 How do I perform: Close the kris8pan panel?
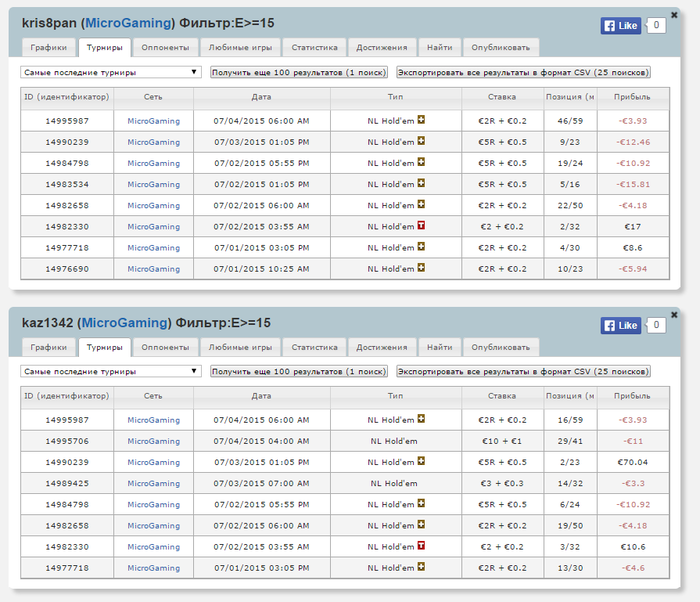pyautogui.click(x=674, y=15)
